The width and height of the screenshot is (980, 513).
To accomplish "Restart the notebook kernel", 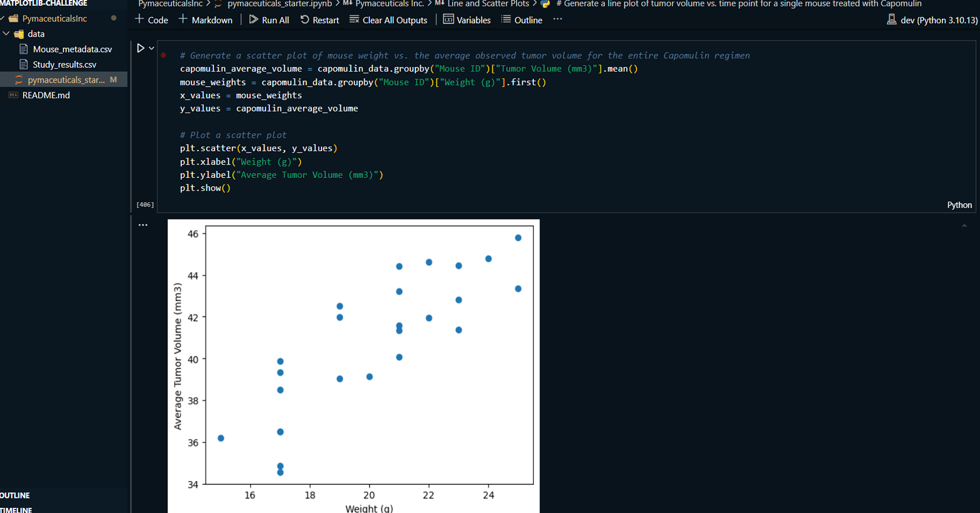I will click(320, 20).
